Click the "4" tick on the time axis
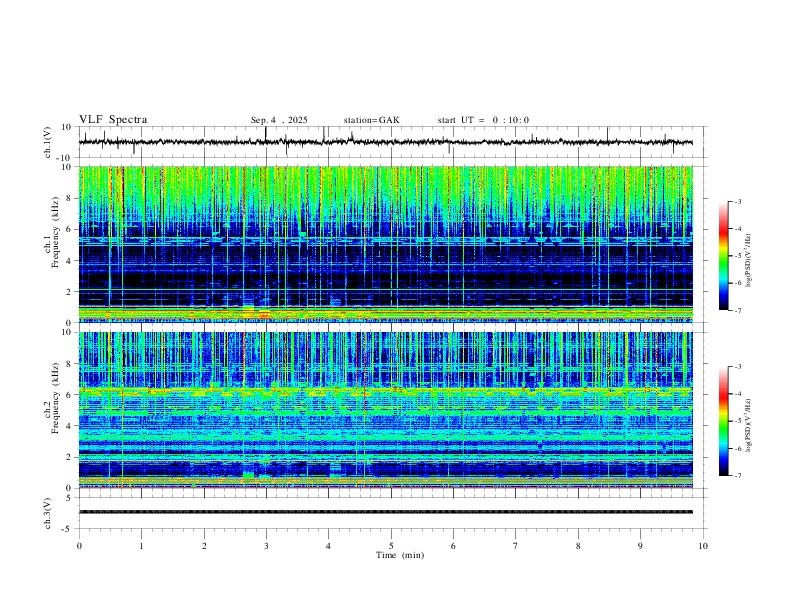The image size is (792, 612). click(x=329, y=546)
